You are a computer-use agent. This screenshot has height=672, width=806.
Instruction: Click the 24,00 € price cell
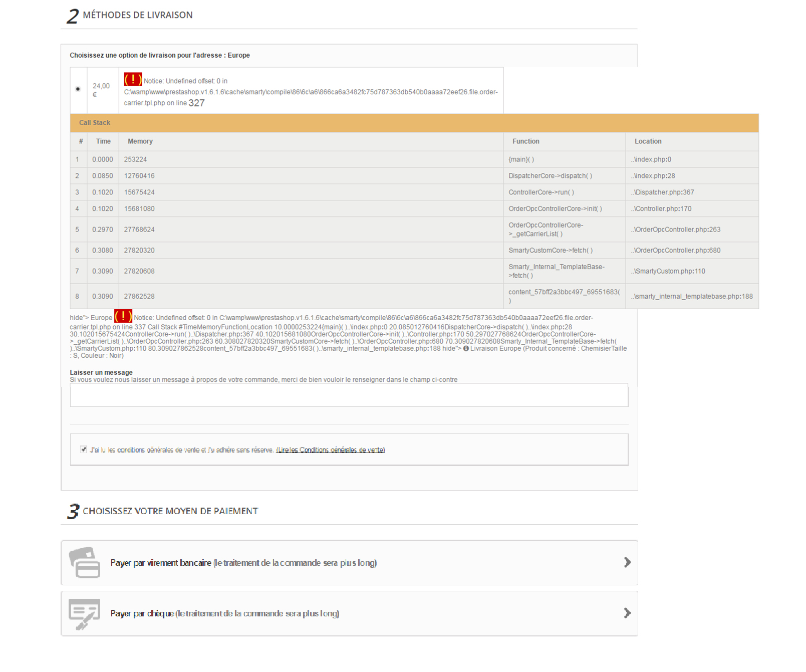(x=103, y=90)
